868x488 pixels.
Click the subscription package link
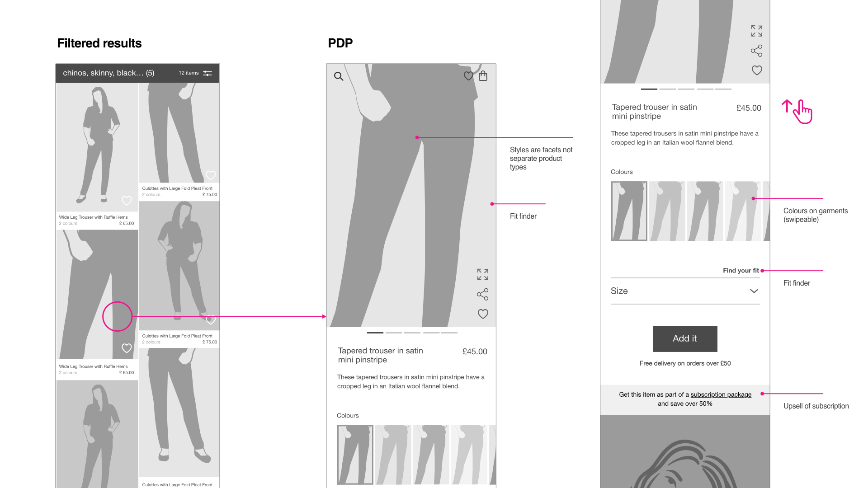click(x=722, y=393)
